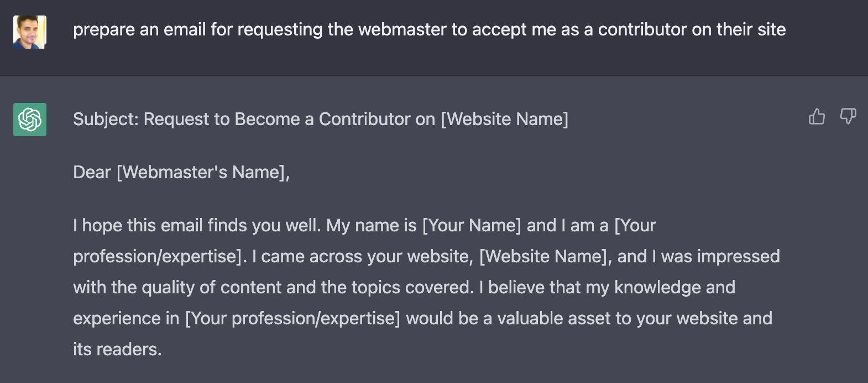Click the word "Subject:" label
Image resolution: width=868 pixels, height=383 pixels.
pyautogui.click(x=106, y=119)
